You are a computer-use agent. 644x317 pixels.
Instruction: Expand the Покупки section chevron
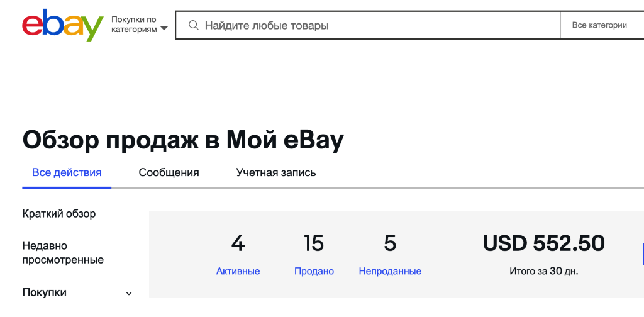tap(129, 293)
